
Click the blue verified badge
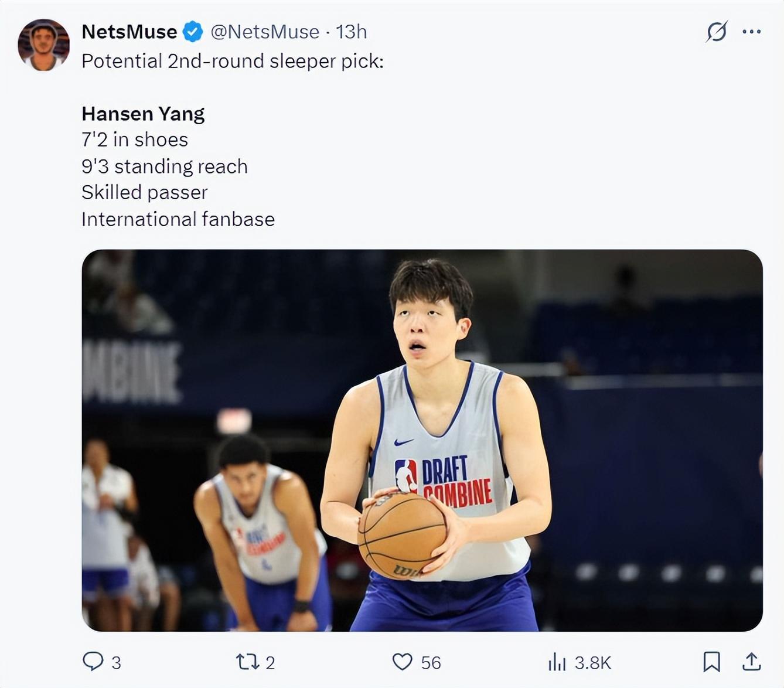coord(193,32)
